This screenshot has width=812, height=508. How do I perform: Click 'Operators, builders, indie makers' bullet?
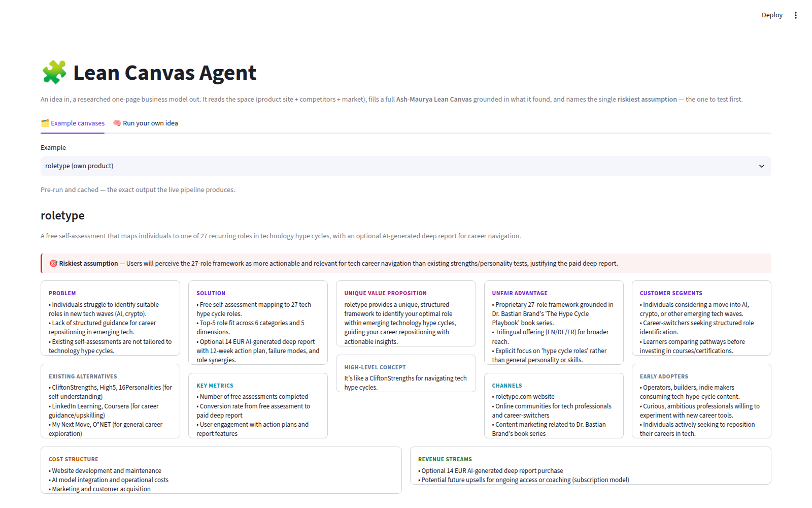(x=689, y=392)
